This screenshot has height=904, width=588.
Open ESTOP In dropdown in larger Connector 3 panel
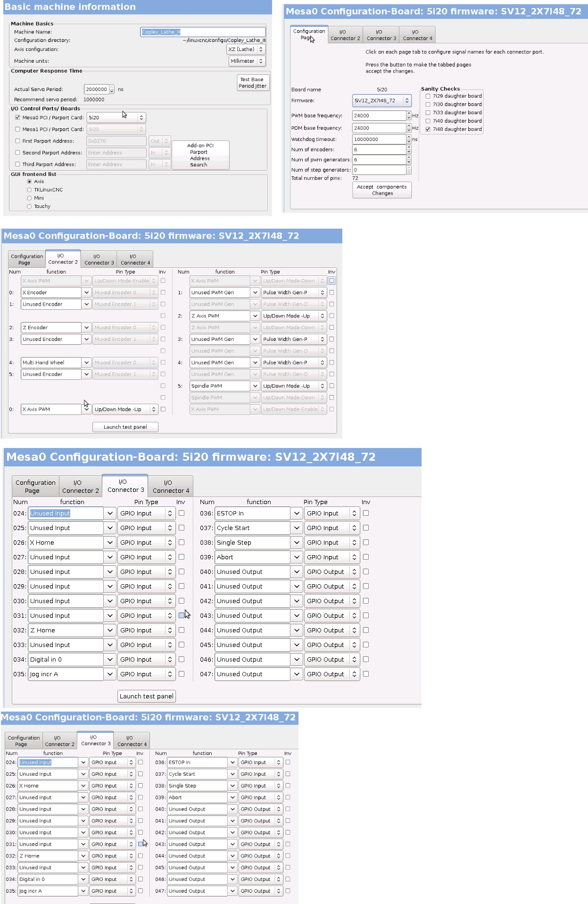click(x=296, y=513)
